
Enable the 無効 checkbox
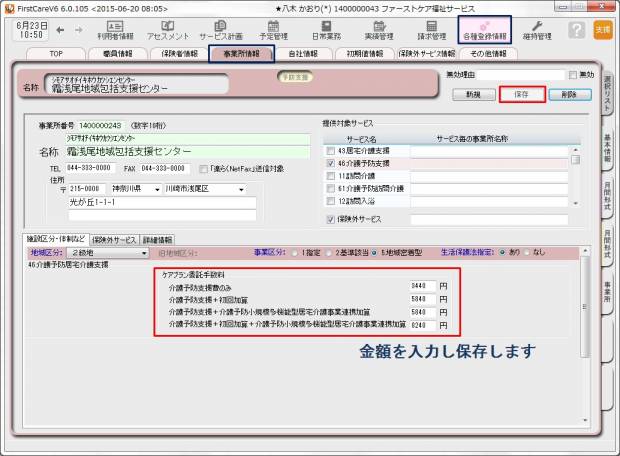pyautogui.click(x=573, y=75)
